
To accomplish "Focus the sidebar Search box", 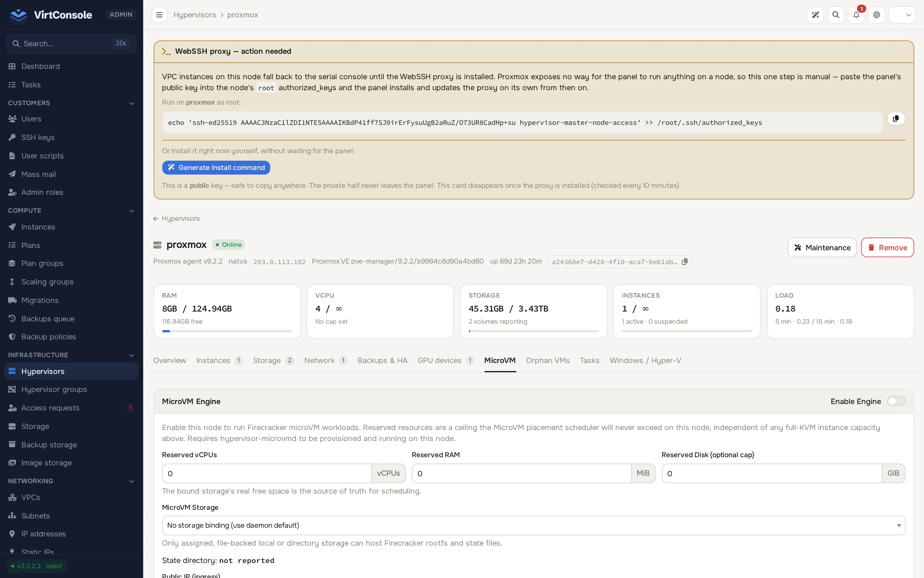I will 71,44.
